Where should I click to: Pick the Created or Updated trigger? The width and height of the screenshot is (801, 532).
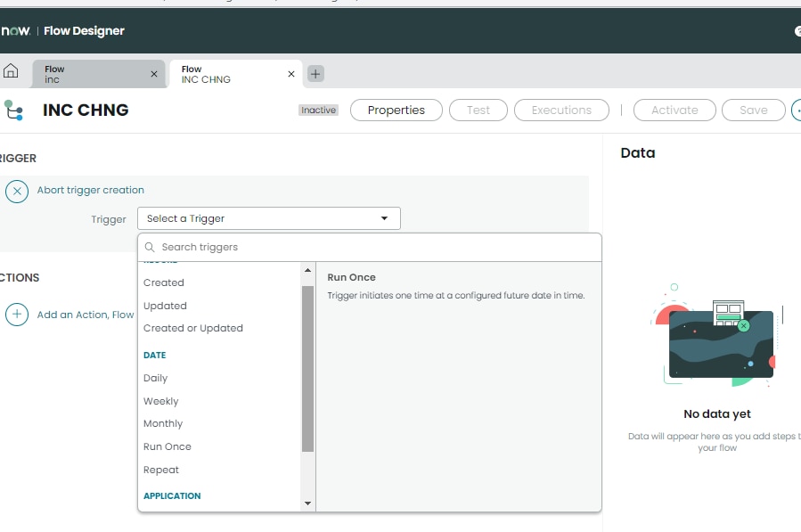193,328
